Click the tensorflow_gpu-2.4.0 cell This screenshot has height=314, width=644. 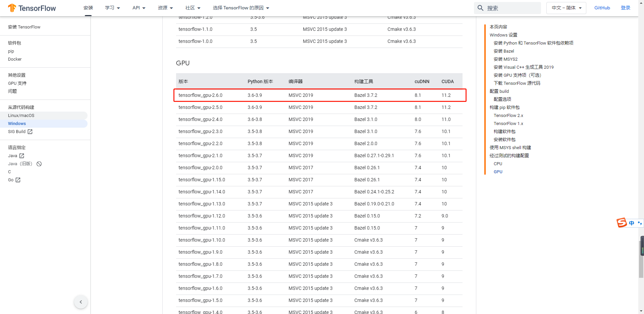point(201,120)
